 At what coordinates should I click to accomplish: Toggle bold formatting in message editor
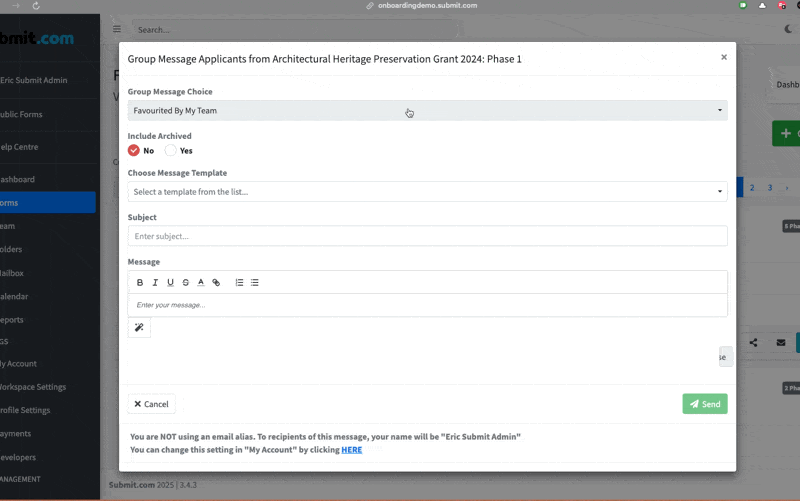(140, 282)
